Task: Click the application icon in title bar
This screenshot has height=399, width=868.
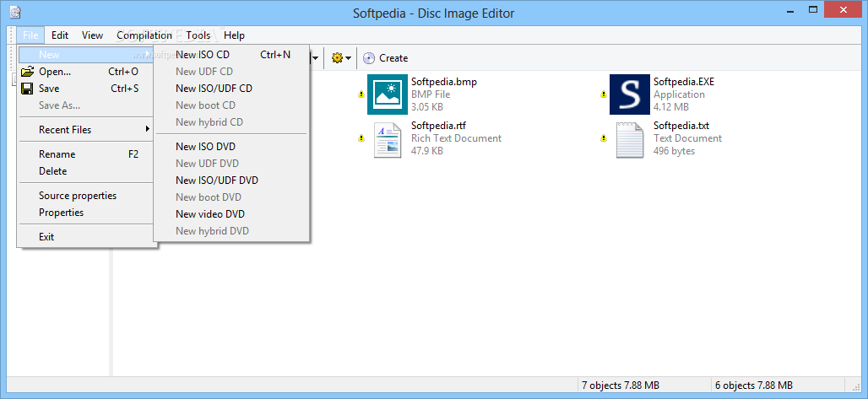Action: (x=16, y=11)
